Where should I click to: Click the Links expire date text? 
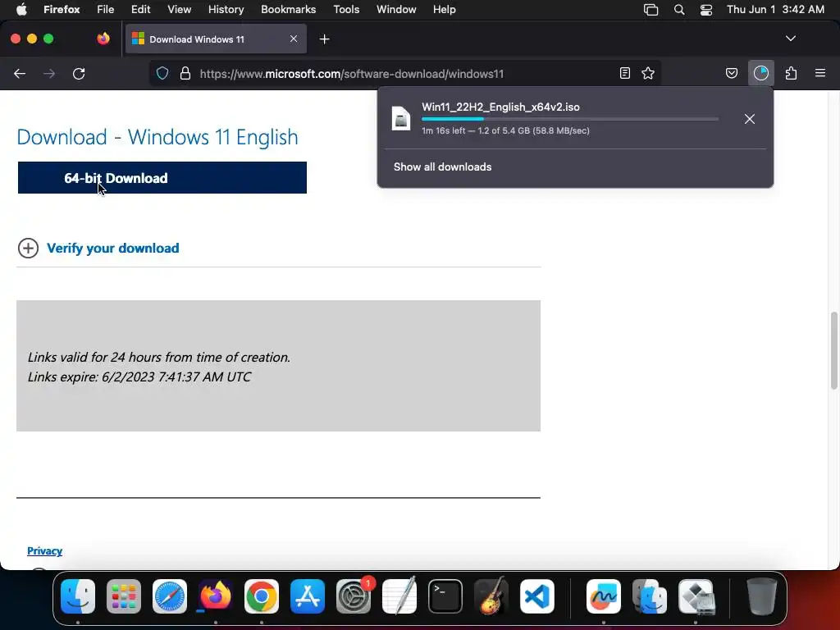coord(139,377)
